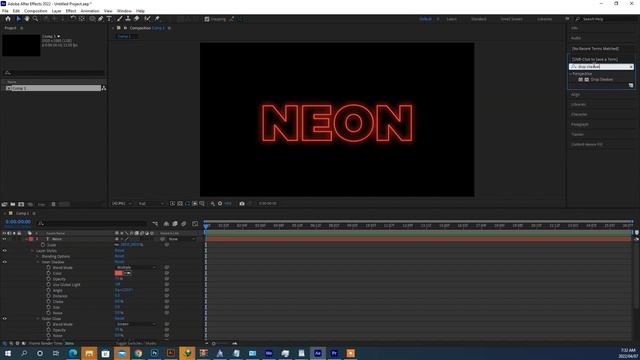Open Parent & Link None dropdown
Viewport: 640px width, 360px height.
(x=181, y=239)
